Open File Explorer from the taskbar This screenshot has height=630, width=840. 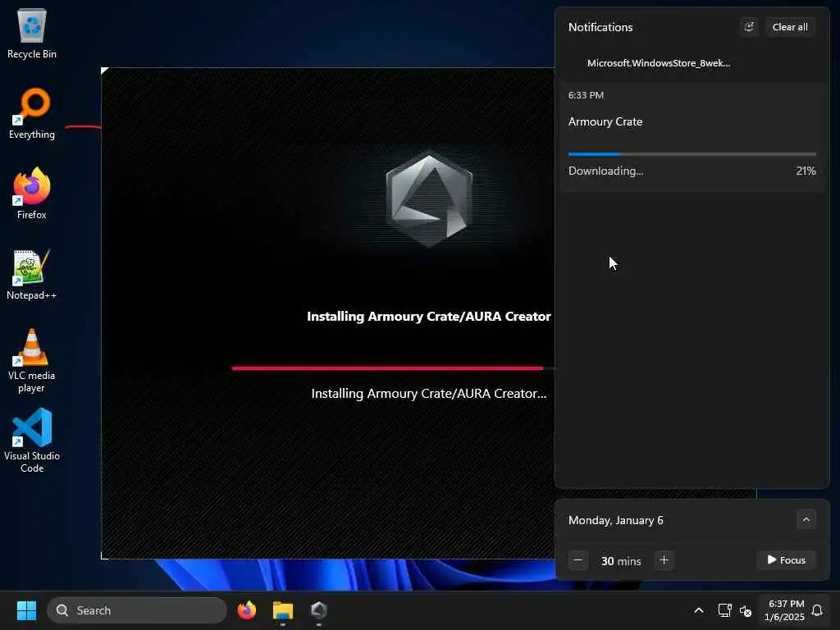coord(283,610)
